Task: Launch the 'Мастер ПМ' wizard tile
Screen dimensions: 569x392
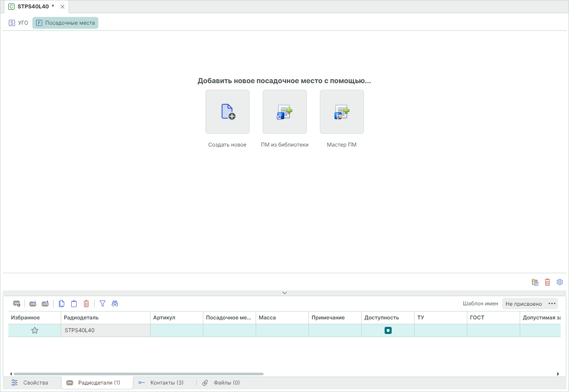Action: point(342,112)
